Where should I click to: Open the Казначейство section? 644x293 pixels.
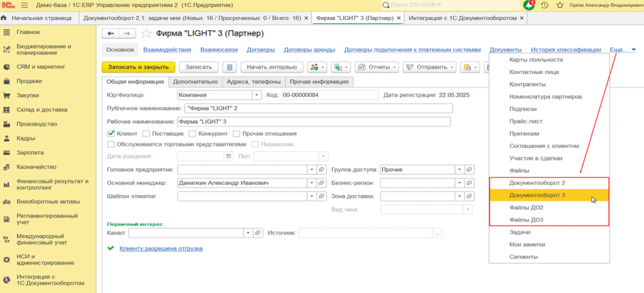[x=36, y=167]
